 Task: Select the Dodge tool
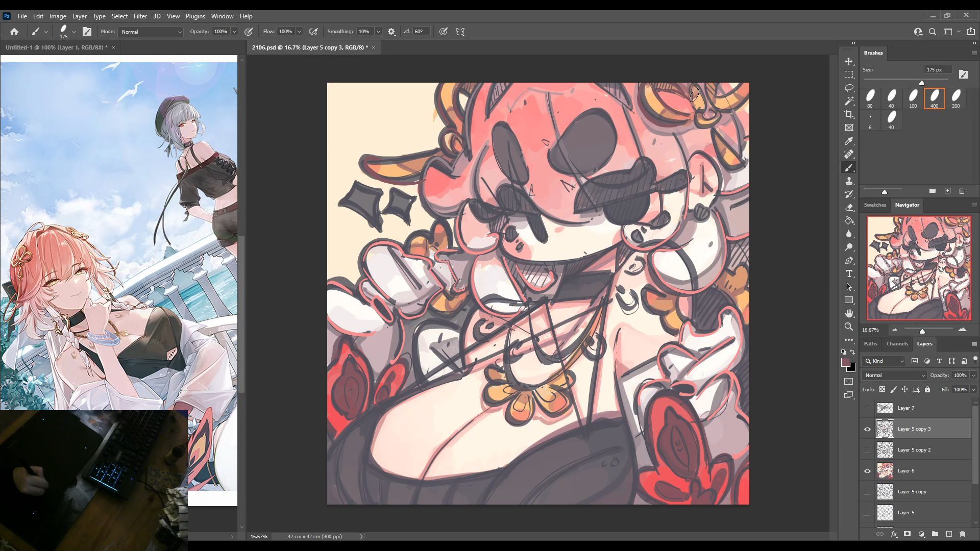[849, 247]
